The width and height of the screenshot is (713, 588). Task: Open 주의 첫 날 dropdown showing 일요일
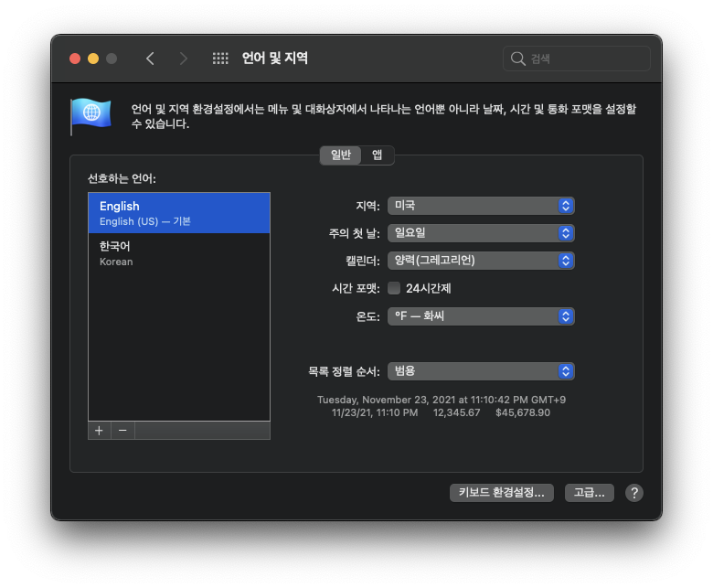tap(481, 233)
